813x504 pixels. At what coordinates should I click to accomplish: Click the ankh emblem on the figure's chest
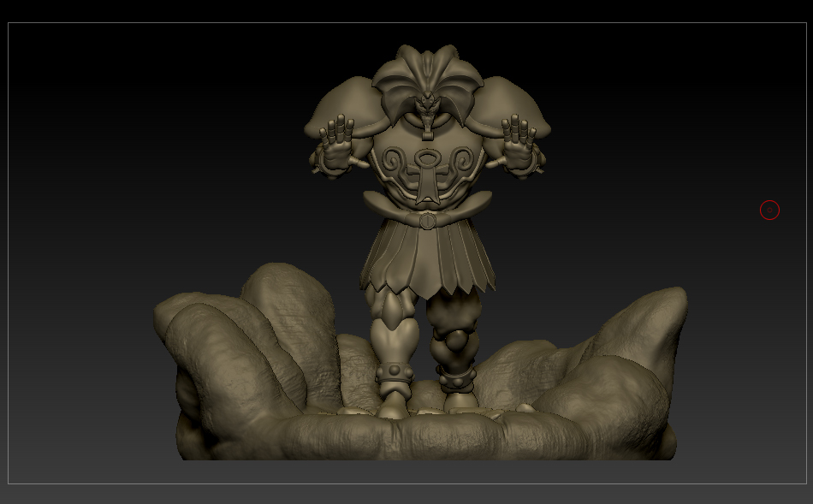pos(428,175)
